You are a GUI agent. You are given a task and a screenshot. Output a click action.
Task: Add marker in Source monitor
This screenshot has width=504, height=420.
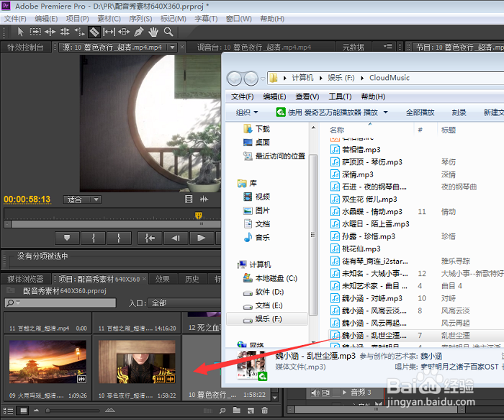(67, 238)
